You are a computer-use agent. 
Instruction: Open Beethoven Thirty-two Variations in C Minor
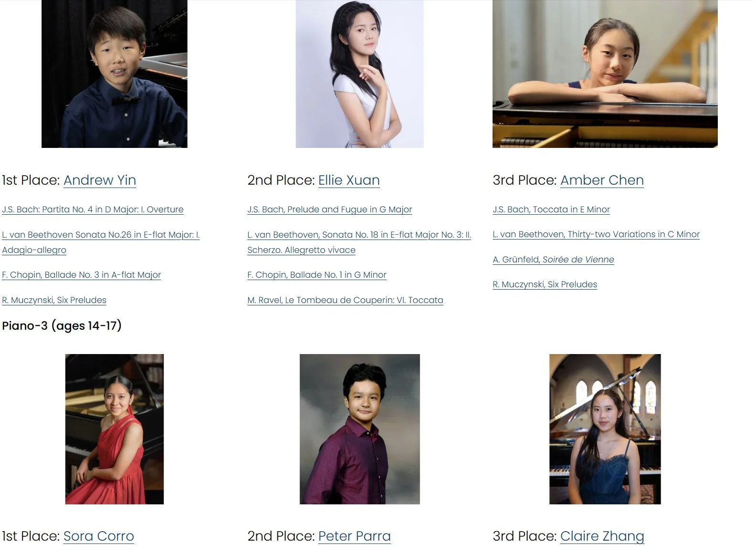click(596, 234)
